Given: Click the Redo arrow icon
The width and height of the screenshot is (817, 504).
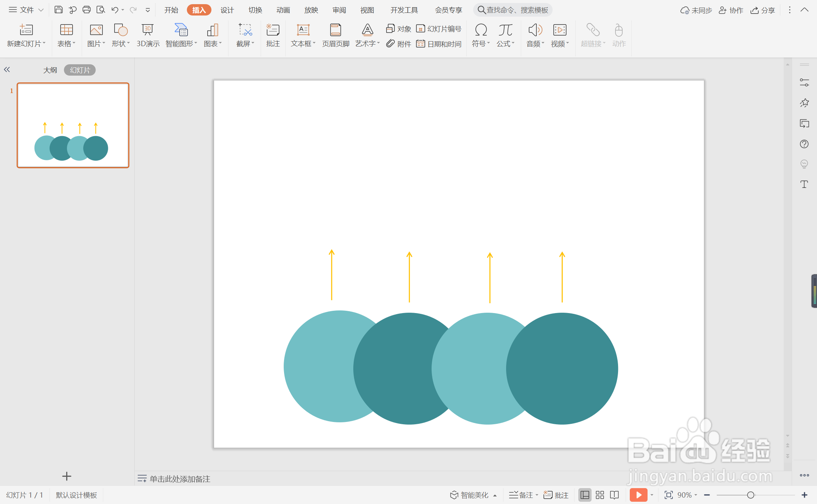Looking at the screenshot, I should (x=133, y=10).
